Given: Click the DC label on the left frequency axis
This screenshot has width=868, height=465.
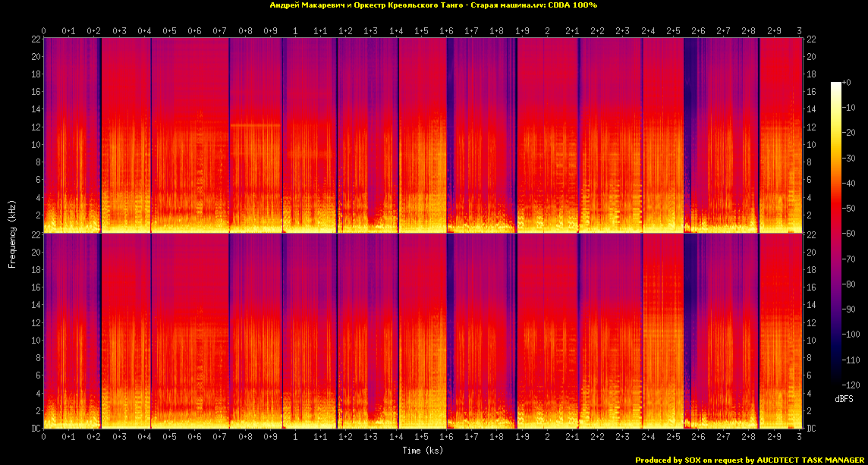Looking at the screenshot, I should point(35,429).
